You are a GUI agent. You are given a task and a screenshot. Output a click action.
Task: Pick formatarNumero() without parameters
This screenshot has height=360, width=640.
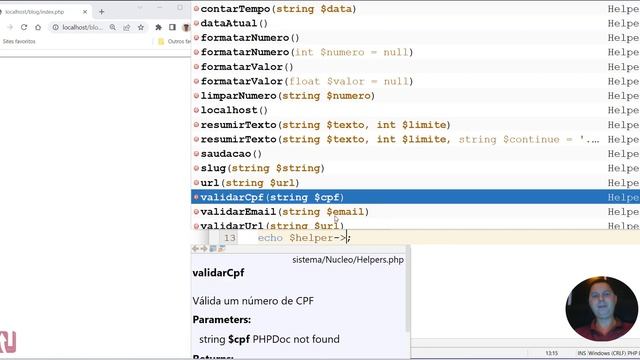tap(416, 38)
